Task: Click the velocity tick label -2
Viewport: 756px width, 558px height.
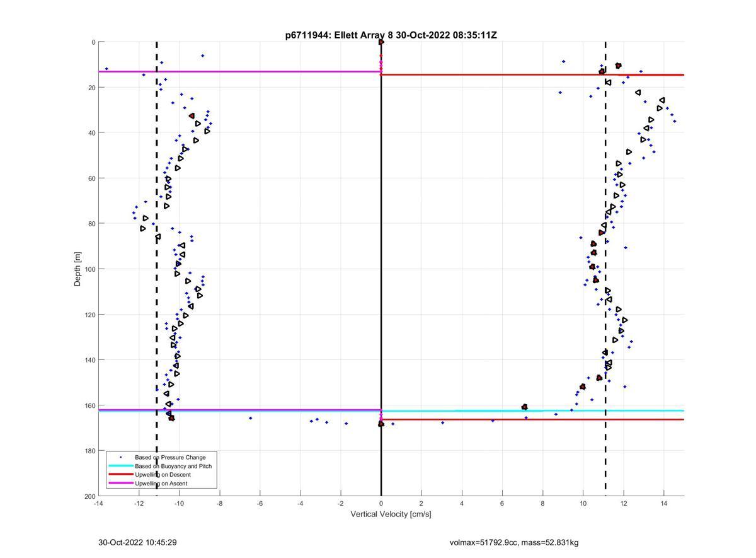Action: [340, 503]
